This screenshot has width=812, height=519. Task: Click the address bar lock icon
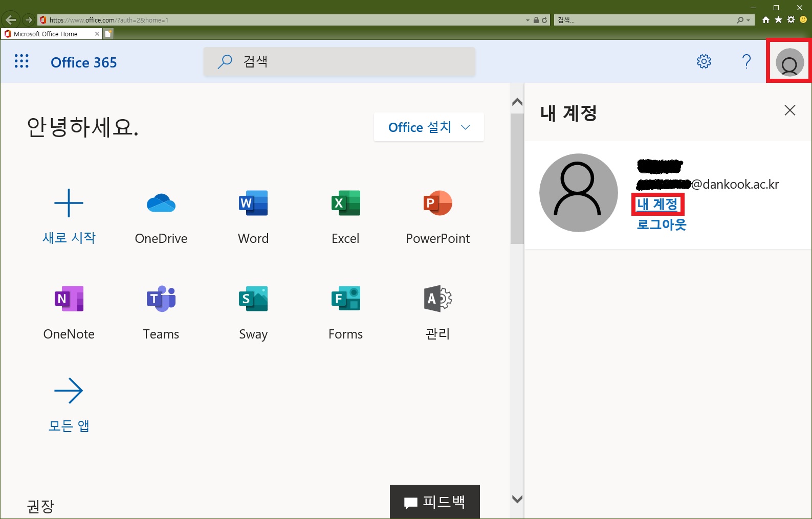[536, 20]
